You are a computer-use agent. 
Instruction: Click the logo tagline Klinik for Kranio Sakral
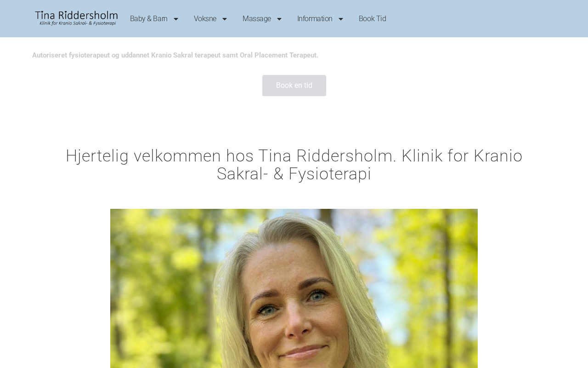(78, 23)
